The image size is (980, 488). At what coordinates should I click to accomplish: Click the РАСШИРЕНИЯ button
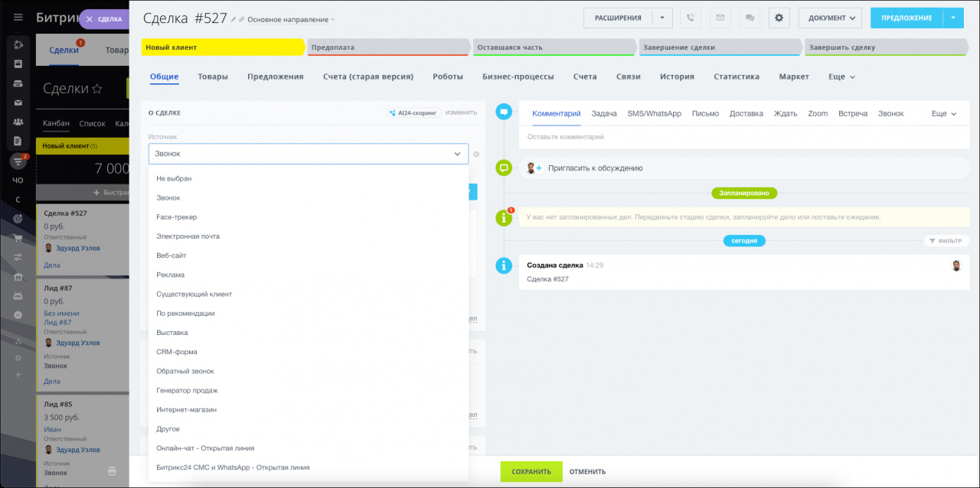click(x=618, y=18)
